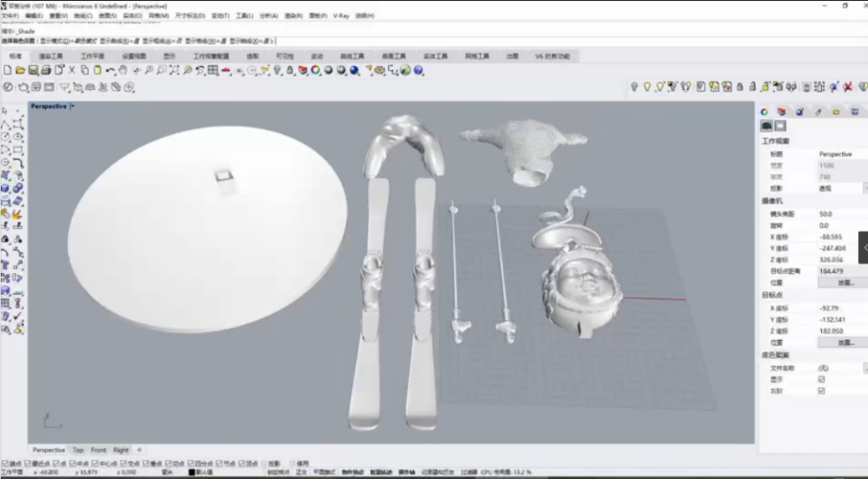The width and height of the screenshot is (868, 479).
Task: Click the Cut scissors icon
Action: 72,70
